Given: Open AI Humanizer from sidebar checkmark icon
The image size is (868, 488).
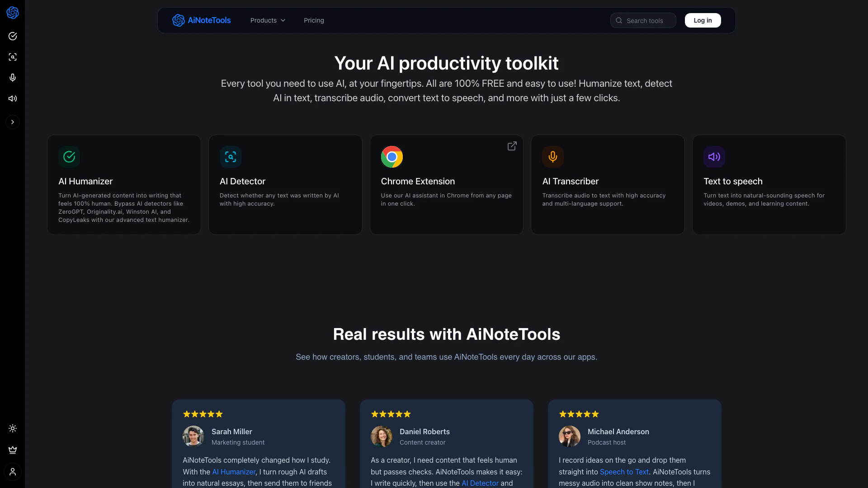Looking at the screenshot, I should coord(13,36).
